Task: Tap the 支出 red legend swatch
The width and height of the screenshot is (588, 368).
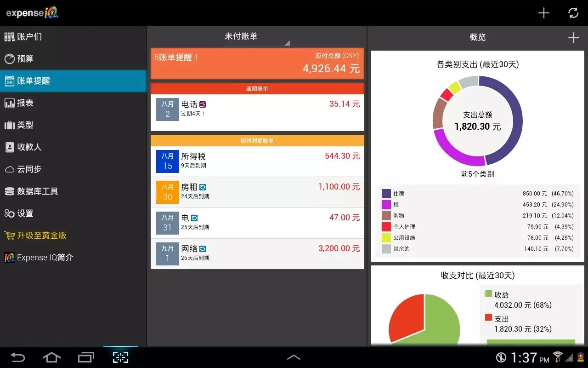Action: point(488,317)
